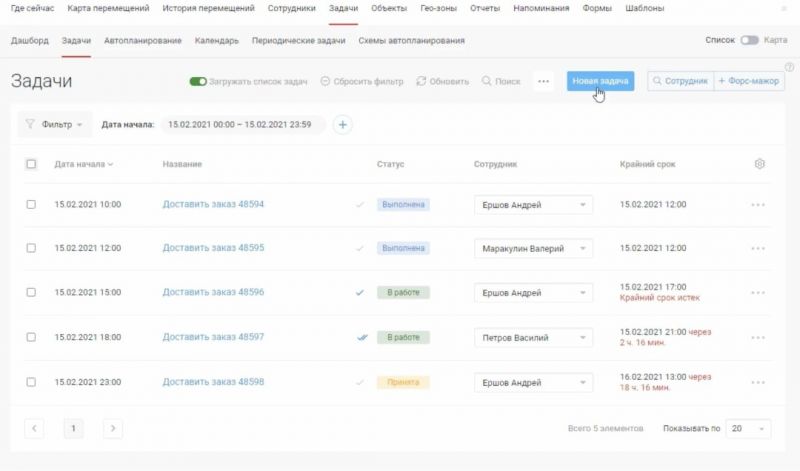Check the select-all checkbox in table header

point(31,164)
